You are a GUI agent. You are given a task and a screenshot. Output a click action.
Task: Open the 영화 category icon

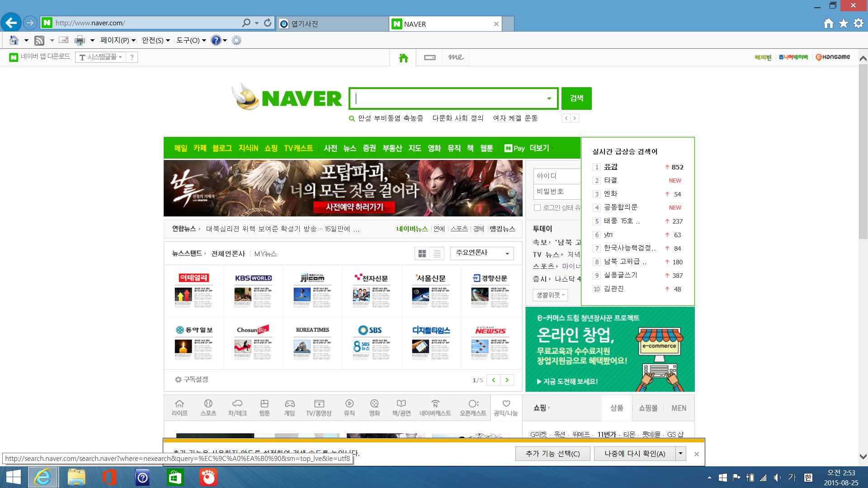tap(374, 408)
